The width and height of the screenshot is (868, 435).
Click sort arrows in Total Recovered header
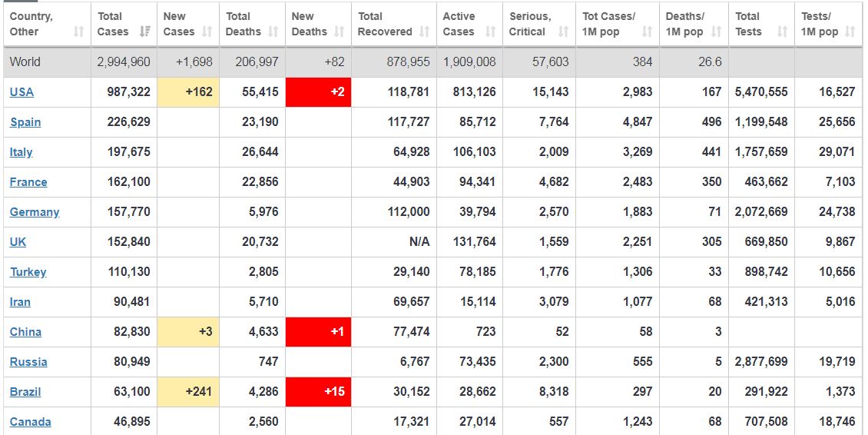[x=425, y=32]
